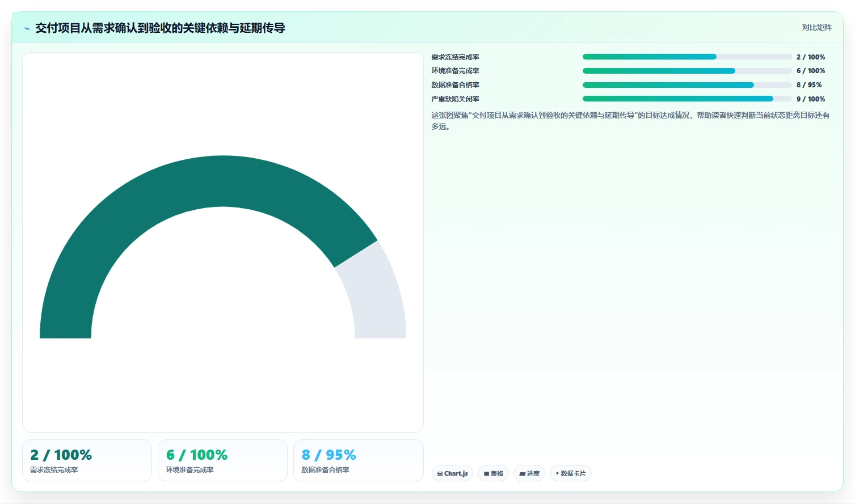Click the 数据准备合格率 label in the progress list

pos(455,85)
